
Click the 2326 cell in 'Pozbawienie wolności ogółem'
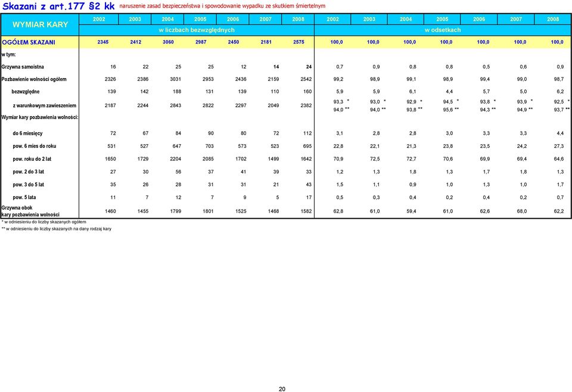[110, 79]
